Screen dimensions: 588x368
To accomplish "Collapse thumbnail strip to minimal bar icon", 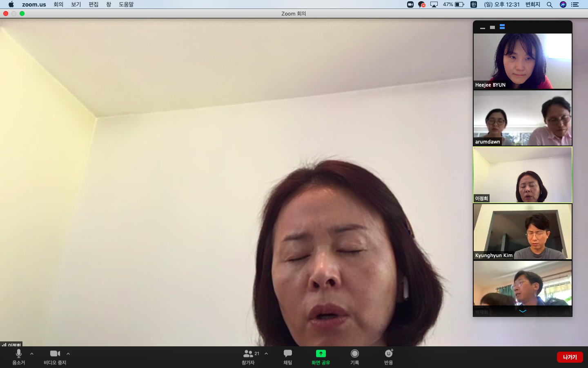I will pos(483,27).
